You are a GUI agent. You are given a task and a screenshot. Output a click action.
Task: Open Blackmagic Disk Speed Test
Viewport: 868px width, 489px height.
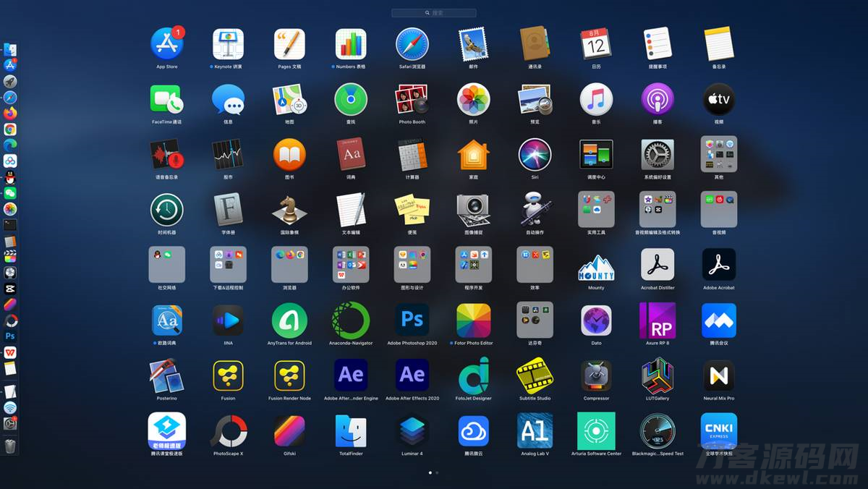(x=658, y=431)
